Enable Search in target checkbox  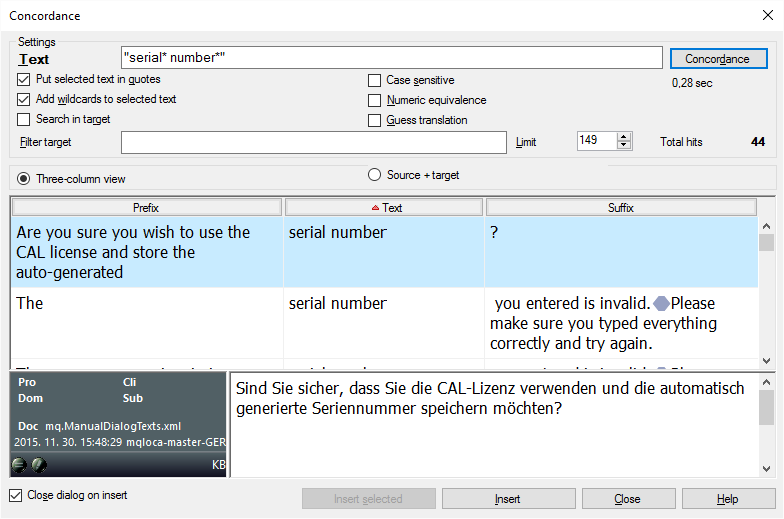(24, 120)
